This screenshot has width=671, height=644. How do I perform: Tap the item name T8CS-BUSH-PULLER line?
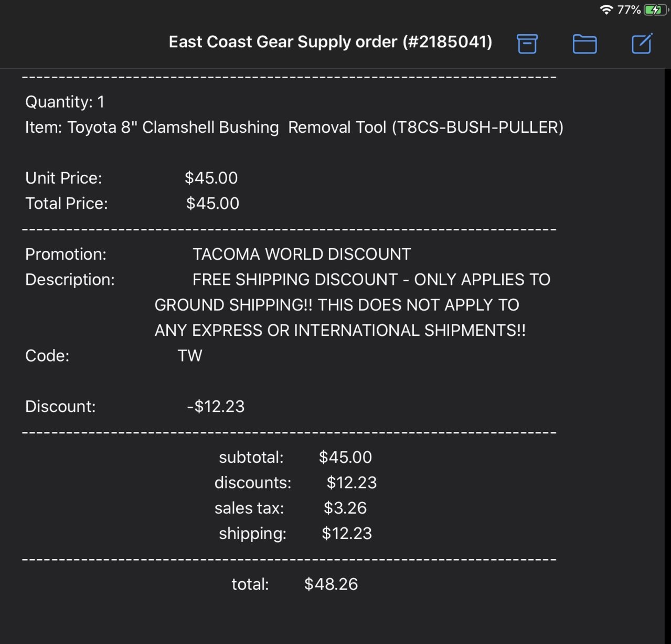[294, 127]
